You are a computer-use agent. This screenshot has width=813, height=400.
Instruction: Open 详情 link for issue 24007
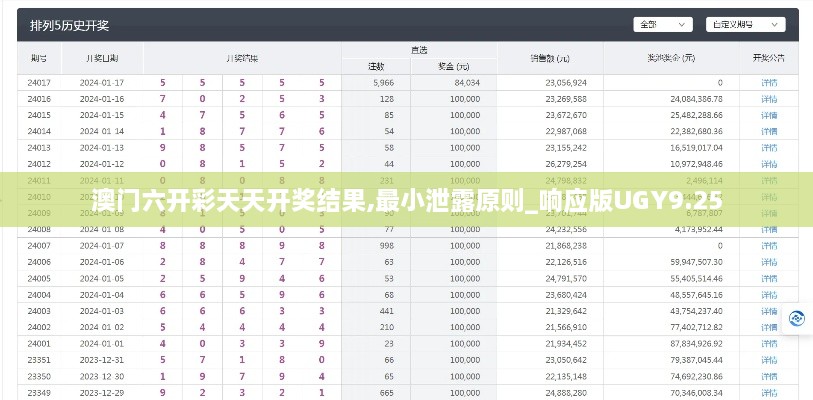coord(769,246)
